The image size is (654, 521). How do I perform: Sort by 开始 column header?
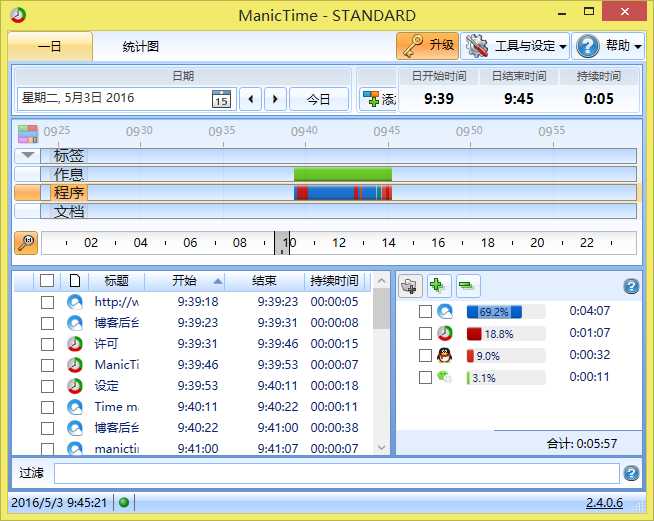184,280
